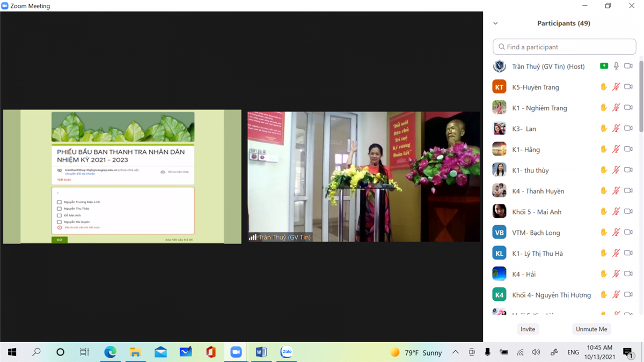Show hidden system tray icons
644x362 pixels.
click(455, 352)
